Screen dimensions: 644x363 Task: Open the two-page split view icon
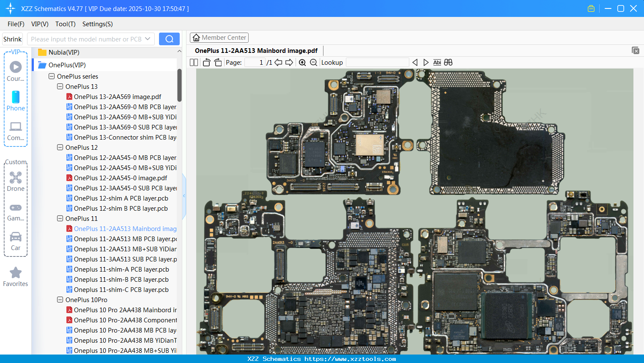pos(194,62)
